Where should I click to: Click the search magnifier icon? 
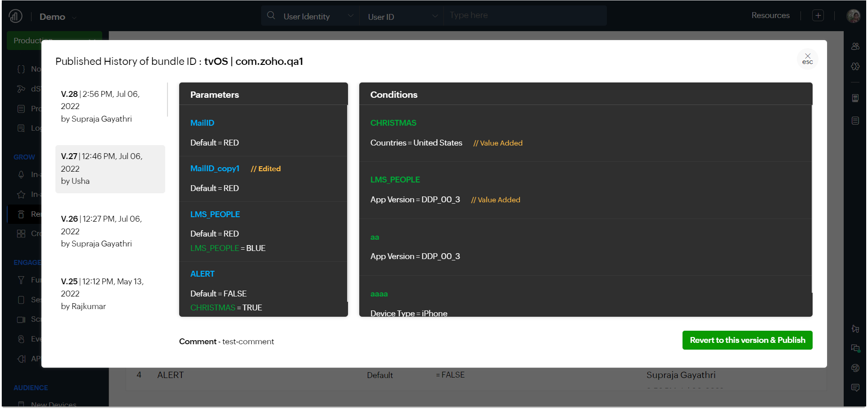(271, 16)
